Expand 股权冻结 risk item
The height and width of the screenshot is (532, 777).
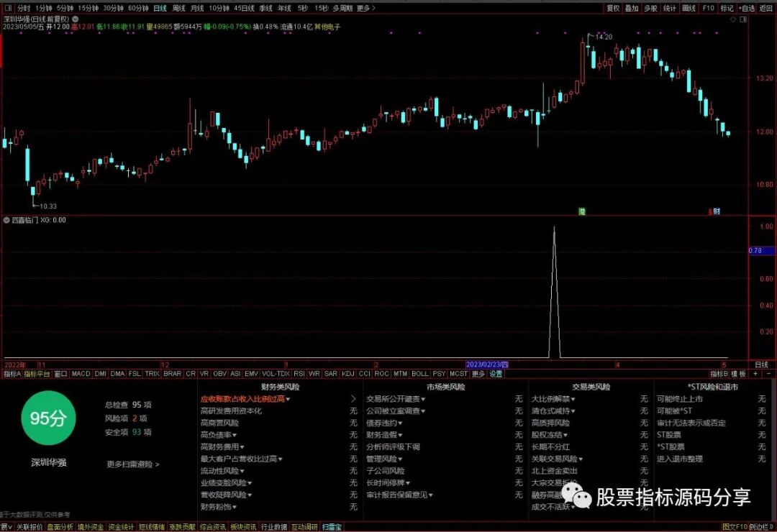click(550, 435)
